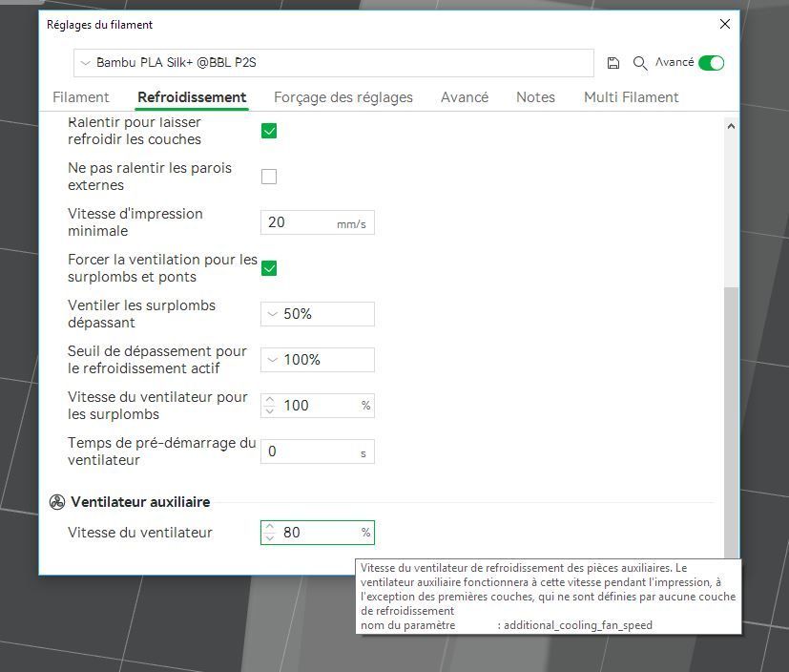Increase auxiliary fan speed with up arrow

tap(270, 527)
